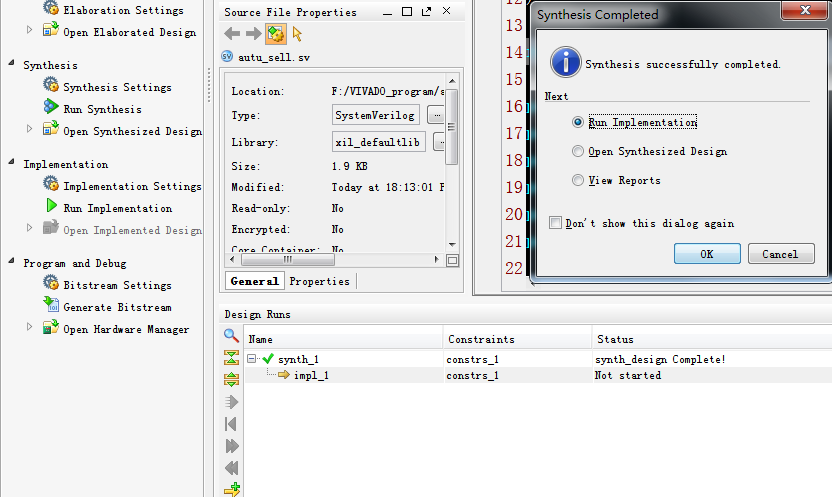Click Synthesis Settings link
This screenshot has height=497, width=832.
117,87
